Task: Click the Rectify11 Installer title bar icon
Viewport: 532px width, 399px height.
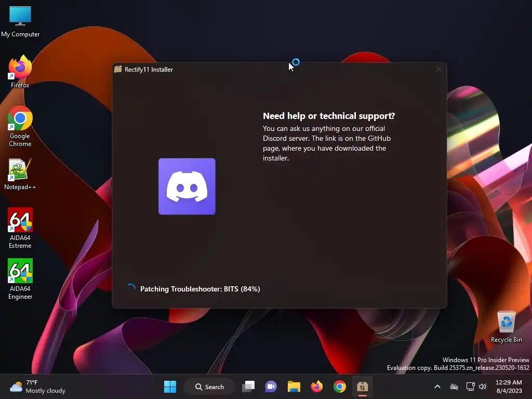Action: (x=118, y=69)
